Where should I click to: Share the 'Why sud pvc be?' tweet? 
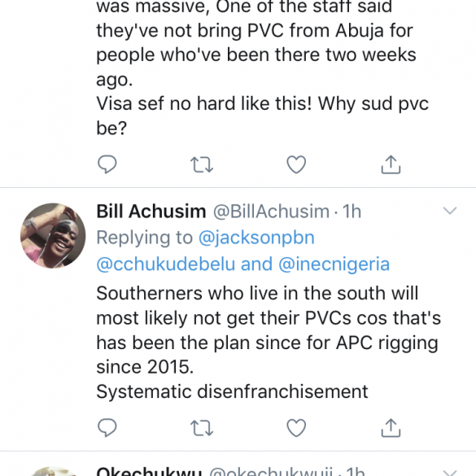(x=391, y=164)
